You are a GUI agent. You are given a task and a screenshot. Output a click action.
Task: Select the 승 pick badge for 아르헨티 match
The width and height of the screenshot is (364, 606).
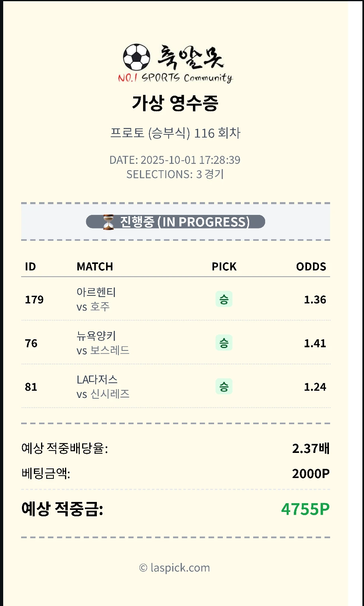(224, 299)
